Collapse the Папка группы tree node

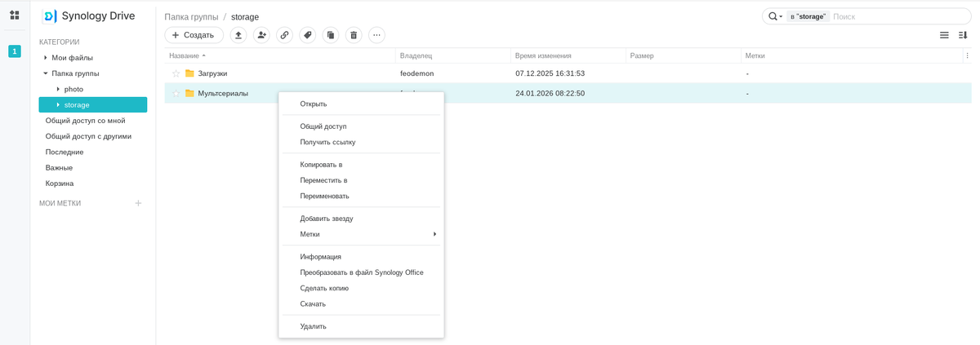[46, 73]
